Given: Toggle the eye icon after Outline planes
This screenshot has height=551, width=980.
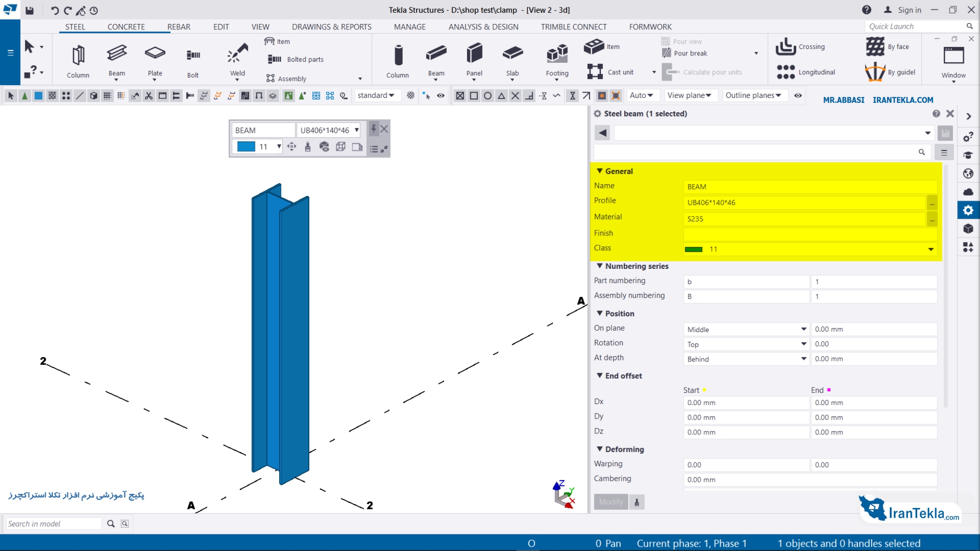Looking at the screenshot, I should pyautogui.click(x=798, y=96).
